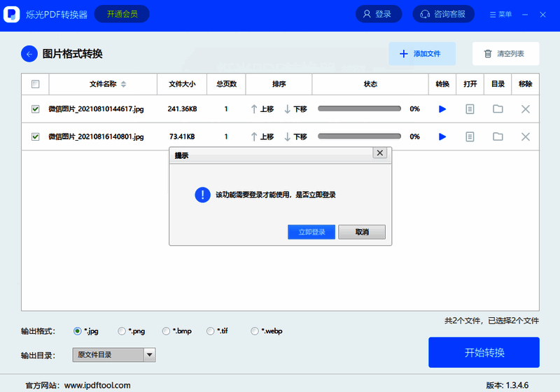The image size is (560, 392).
Task: Click 添加文件 to add files
Action: 422,54
